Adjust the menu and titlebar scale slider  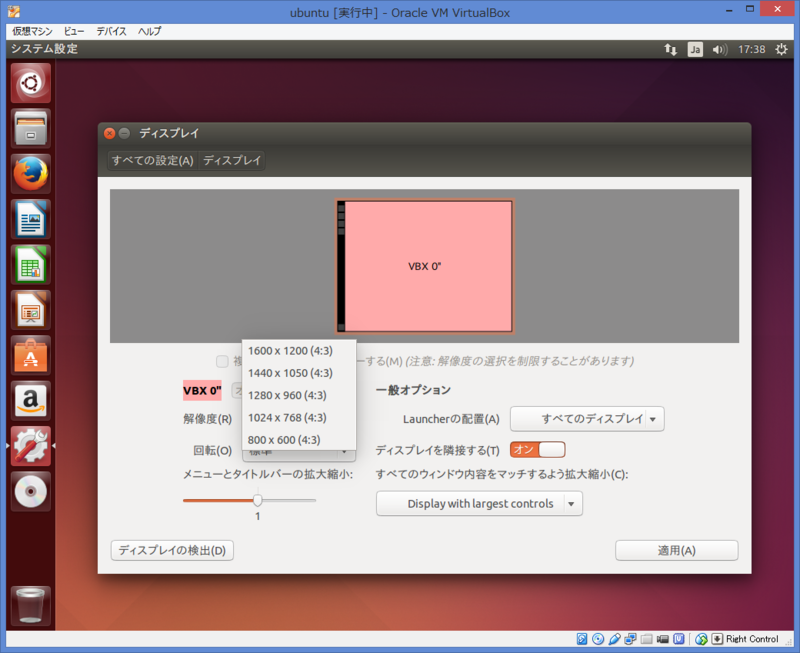point(257,499)
